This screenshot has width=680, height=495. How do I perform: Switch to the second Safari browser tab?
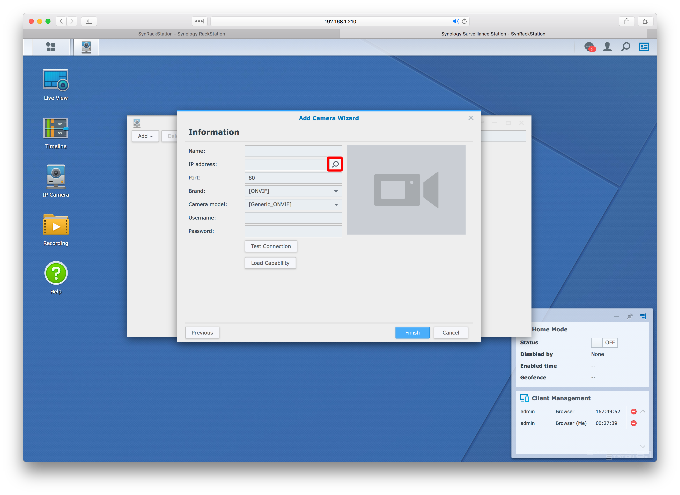[491, 33]
